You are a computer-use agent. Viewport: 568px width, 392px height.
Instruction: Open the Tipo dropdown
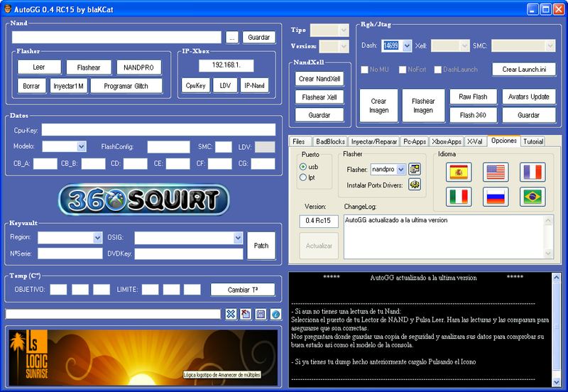coord(344,30)
